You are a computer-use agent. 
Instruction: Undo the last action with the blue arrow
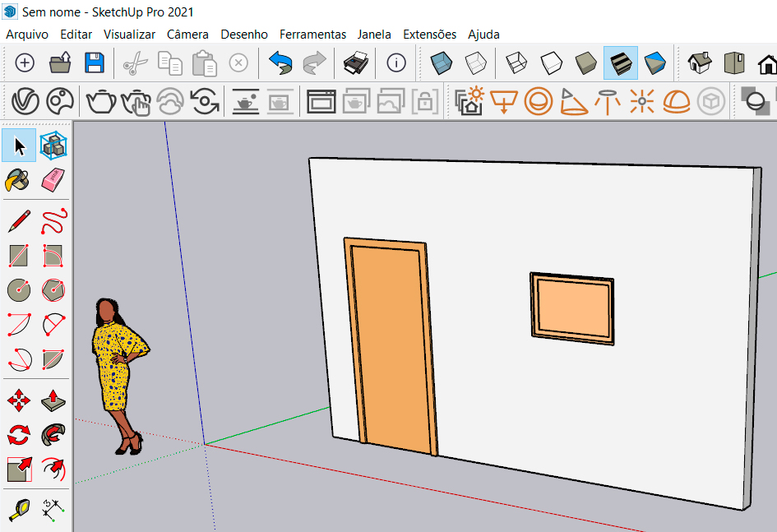(x=280, y=63)
